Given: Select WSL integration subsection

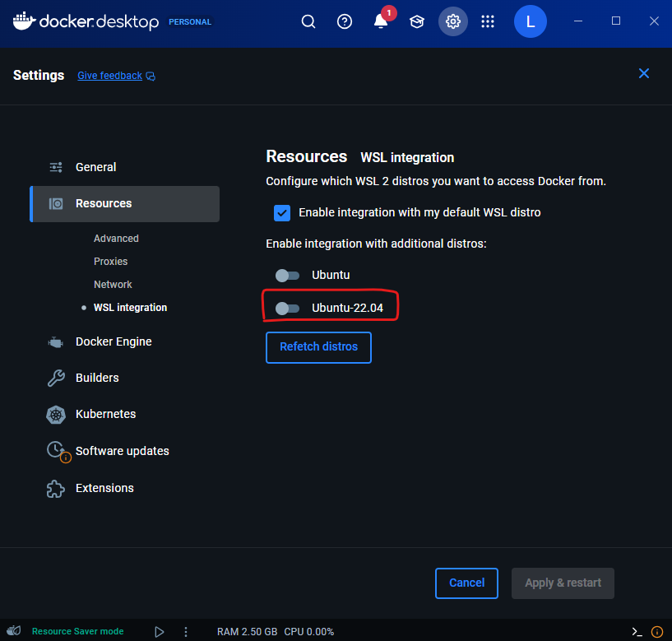Looking at the screenshot, I should (x=130, y=308).
